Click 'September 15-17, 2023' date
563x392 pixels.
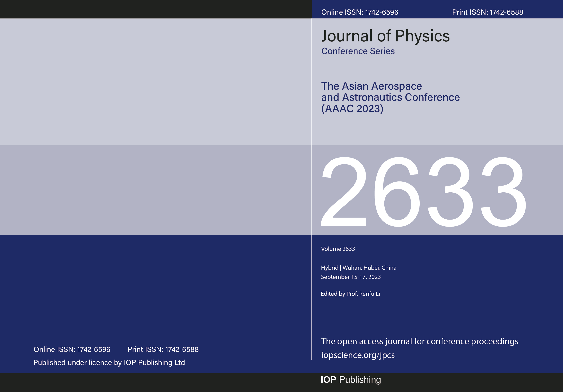(x=351, y=277)
